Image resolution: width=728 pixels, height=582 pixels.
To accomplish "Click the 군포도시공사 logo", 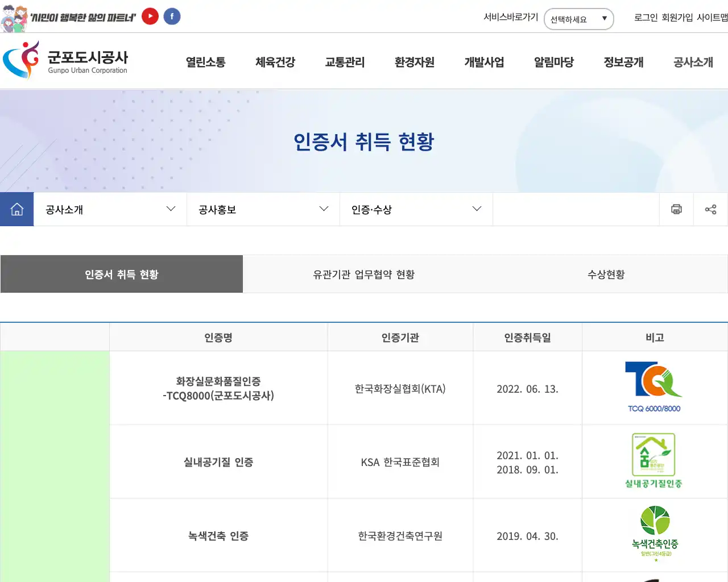I will (x=66, y=60).
